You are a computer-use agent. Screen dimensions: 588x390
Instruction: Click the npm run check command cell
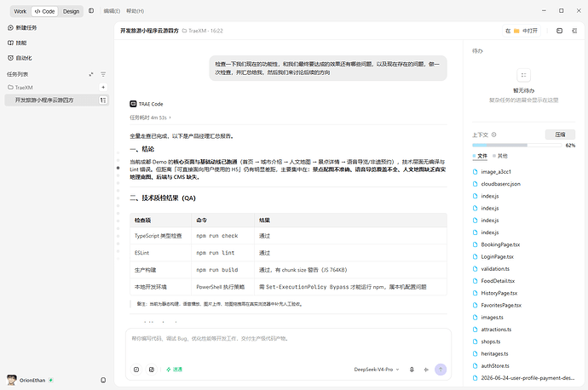(222, 236)
